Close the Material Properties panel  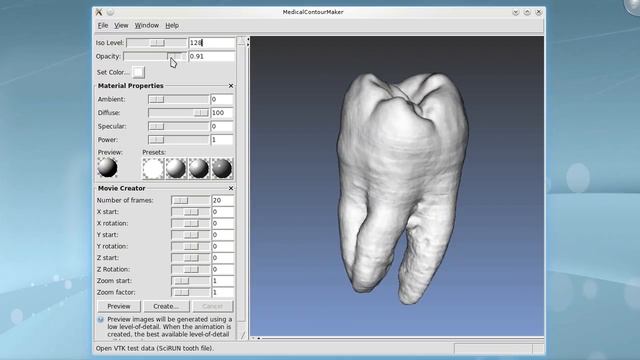(x=231, y=86)
